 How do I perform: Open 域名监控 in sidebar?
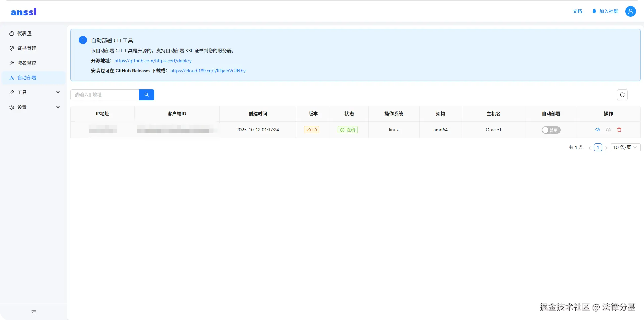pos(34,63)
